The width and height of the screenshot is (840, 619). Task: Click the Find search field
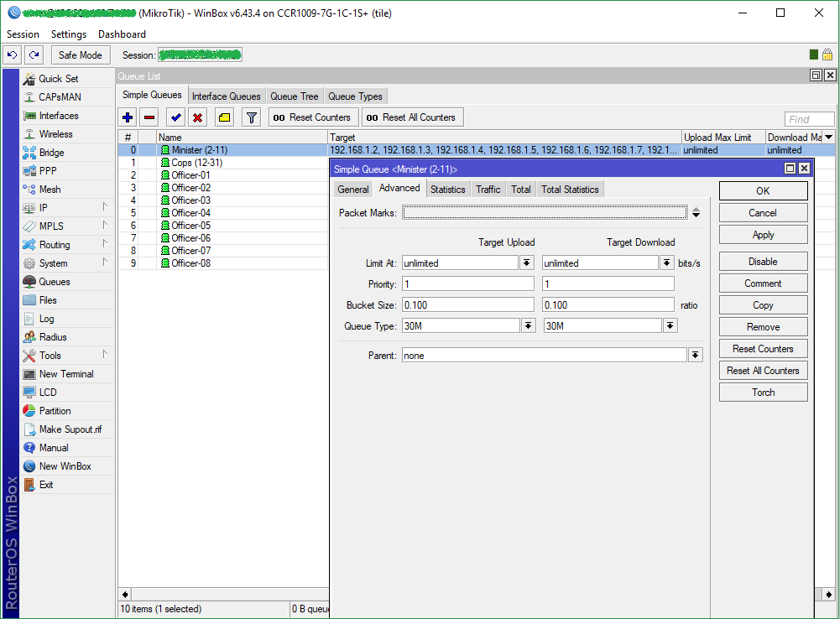(810, 119)
